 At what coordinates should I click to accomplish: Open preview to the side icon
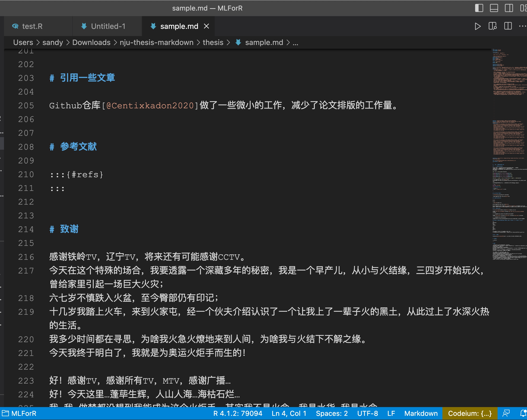(x=492, y=26)
